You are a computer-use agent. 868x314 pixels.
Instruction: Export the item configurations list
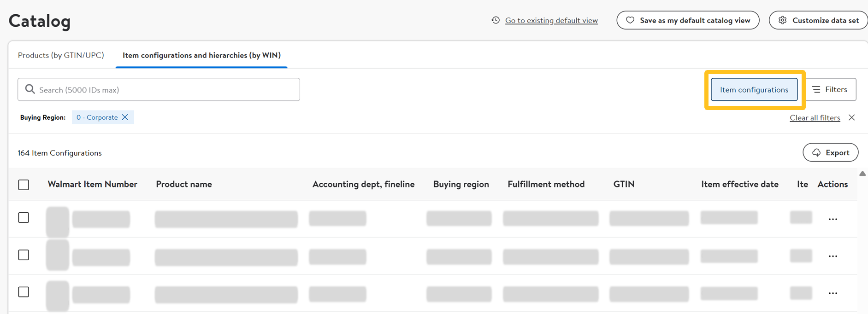coord(830,152)
